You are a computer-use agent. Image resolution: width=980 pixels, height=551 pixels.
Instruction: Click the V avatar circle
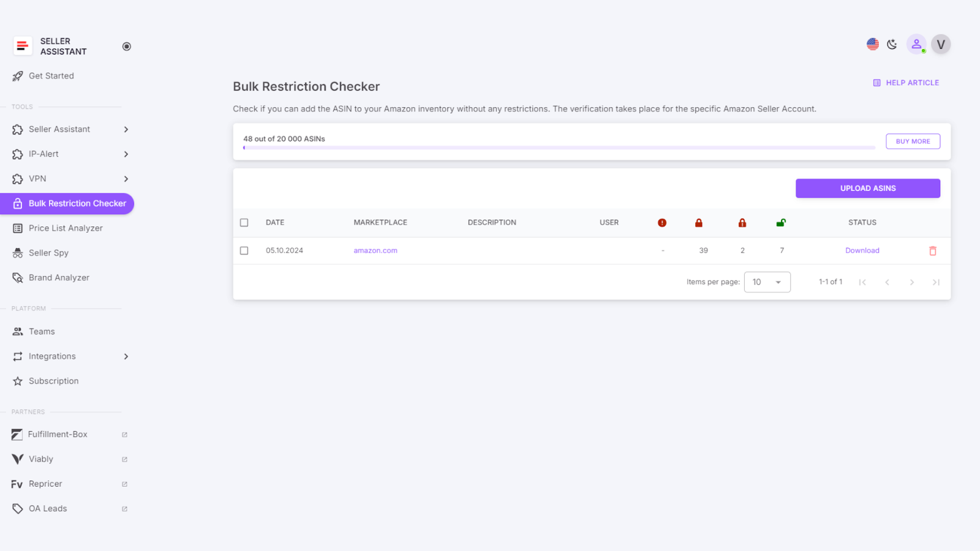941,44
